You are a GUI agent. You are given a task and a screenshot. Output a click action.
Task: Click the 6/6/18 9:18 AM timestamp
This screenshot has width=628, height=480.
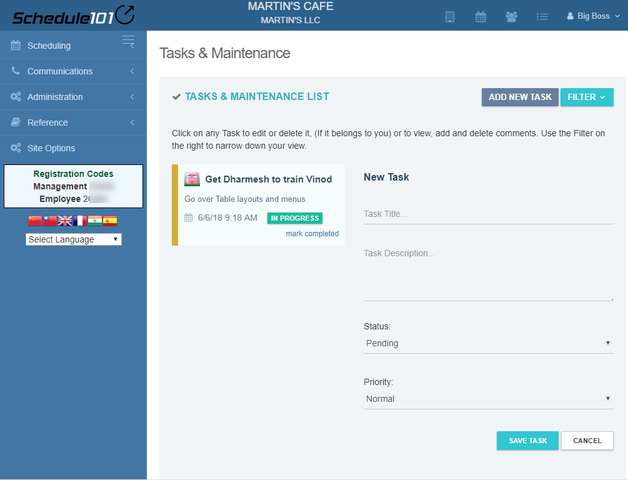[x=227, y=218]
